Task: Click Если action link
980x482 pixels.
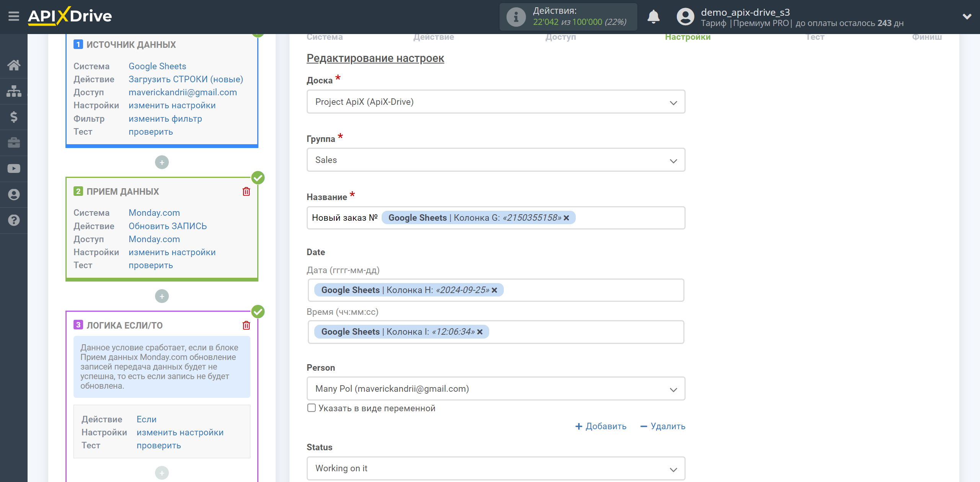Action: [146, 419]
